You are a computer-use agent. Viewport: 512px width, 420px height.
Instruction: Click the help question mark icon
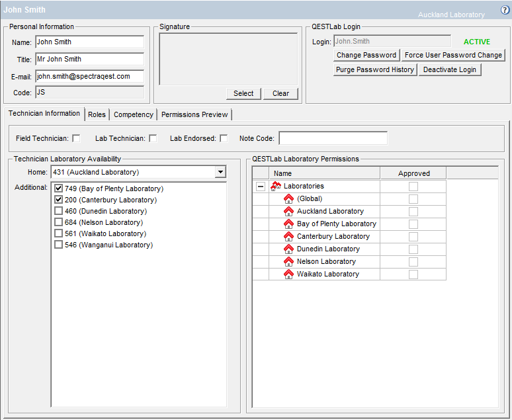coord(505,10)
